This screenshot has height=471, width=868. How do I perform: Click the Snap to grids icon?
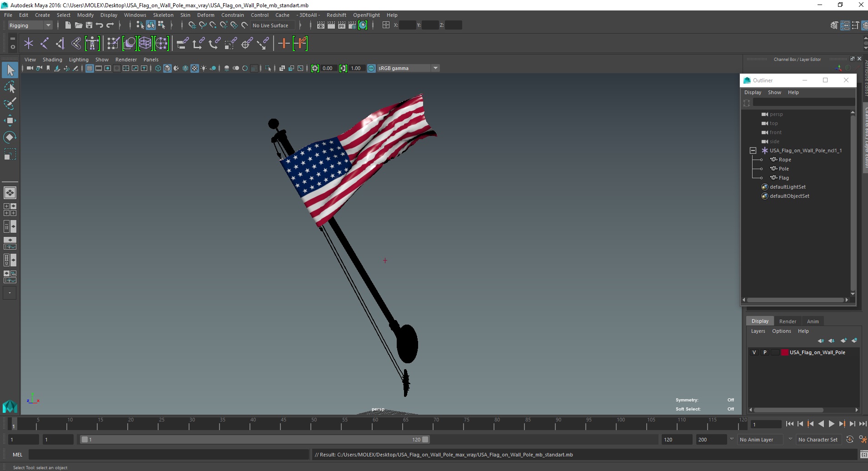(x=192, y=25)
